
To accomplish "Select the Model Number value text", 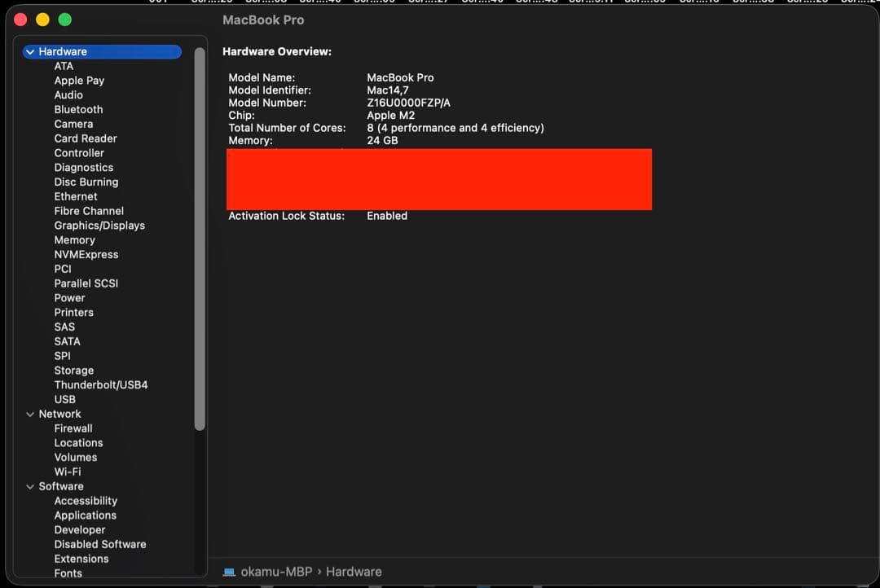I will 408,103.
